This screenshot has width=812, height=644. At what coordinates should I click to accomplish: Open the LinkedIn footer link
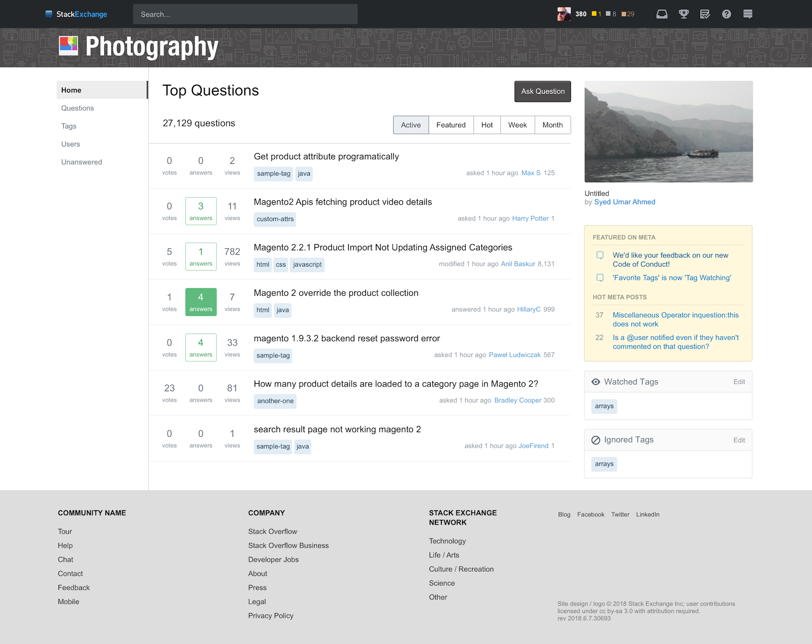[647, 514]
